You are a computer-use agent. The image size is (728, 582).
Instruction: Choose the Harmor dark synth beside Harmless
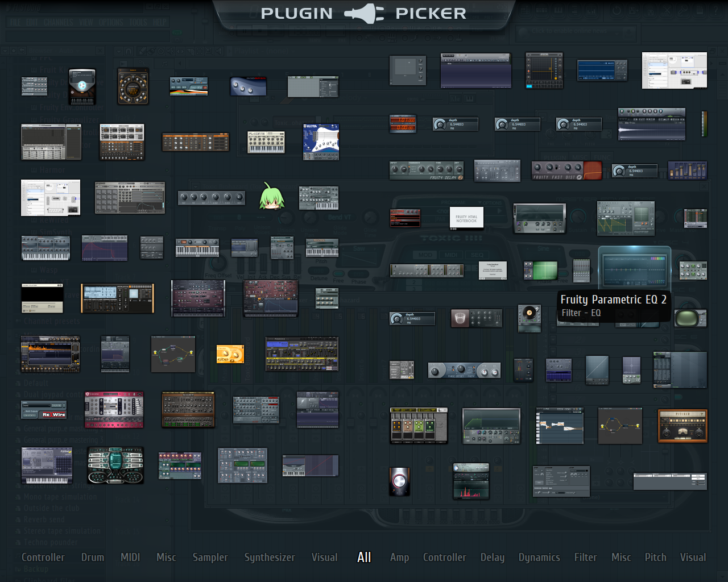coord(198,298)
